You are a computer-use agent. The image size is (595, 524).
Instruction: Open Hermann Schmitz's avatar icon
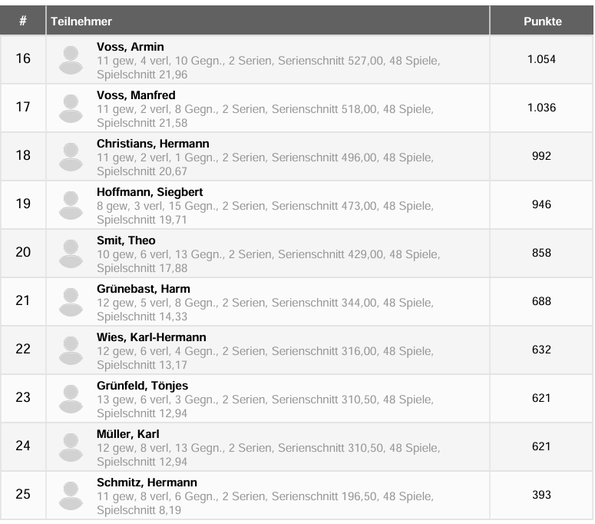pyautogui.click(x=71, y=496)
